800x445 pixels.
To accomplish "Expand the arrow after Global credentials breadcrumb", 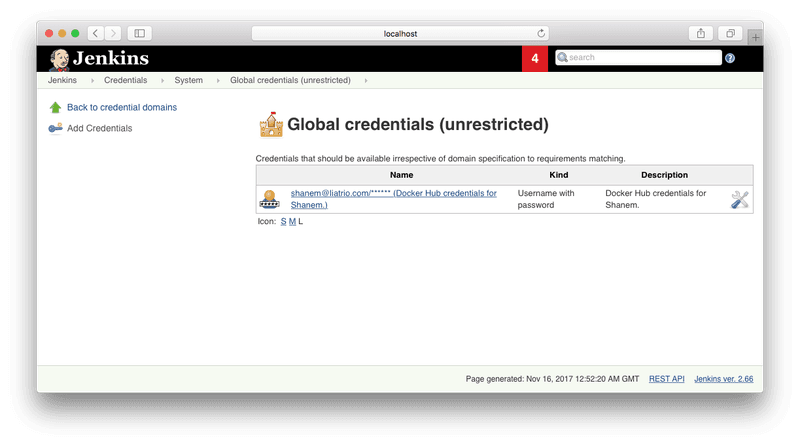I will [x=366, y=81].
